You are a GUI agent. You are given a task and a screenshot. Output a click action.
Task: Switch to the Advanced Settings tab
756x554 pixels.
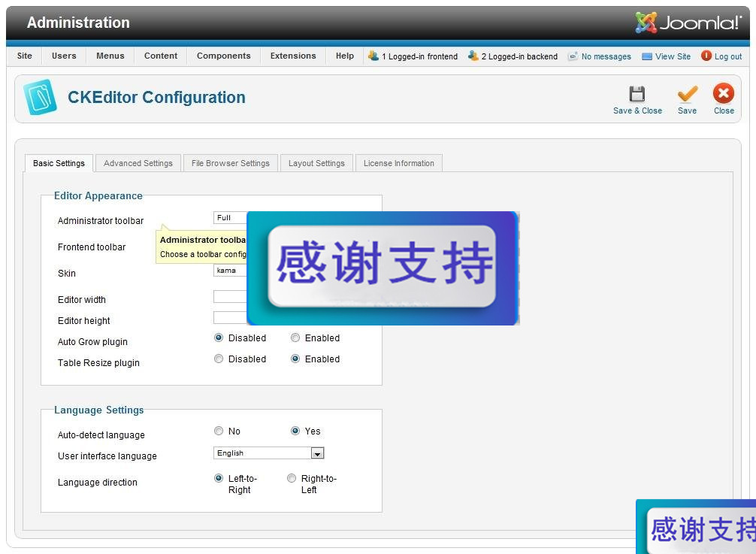point(138,163)
